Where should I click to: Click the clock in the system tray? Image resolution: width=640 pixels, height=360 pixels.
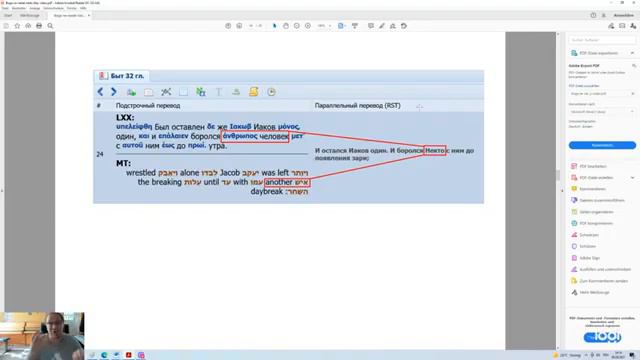coord(618,355)
